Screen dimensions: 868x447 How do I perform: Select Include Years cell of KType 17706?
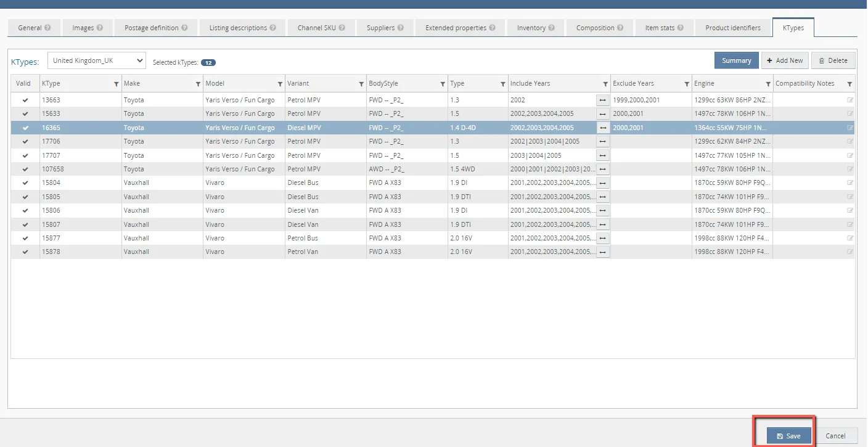(x=552, y=141)
